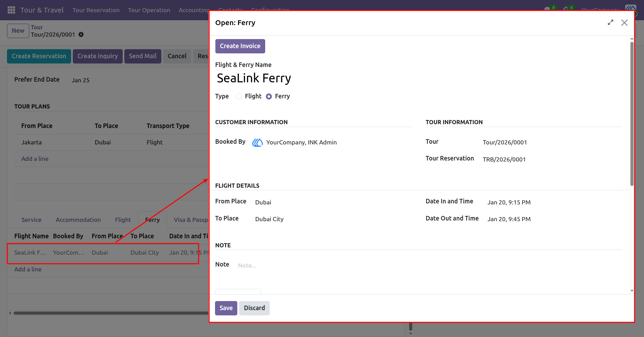Screen dimensions: 644x337
Task: Discard ferry changes
Action: (254, 308)
